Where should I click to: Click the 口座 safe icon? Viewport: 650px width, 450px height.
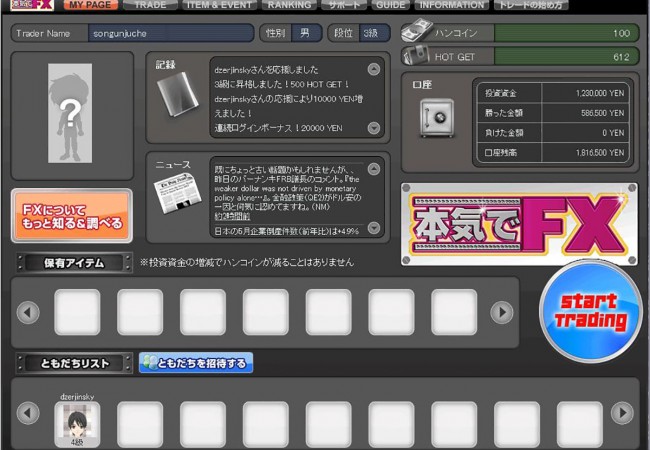click(x=437, y=118)
